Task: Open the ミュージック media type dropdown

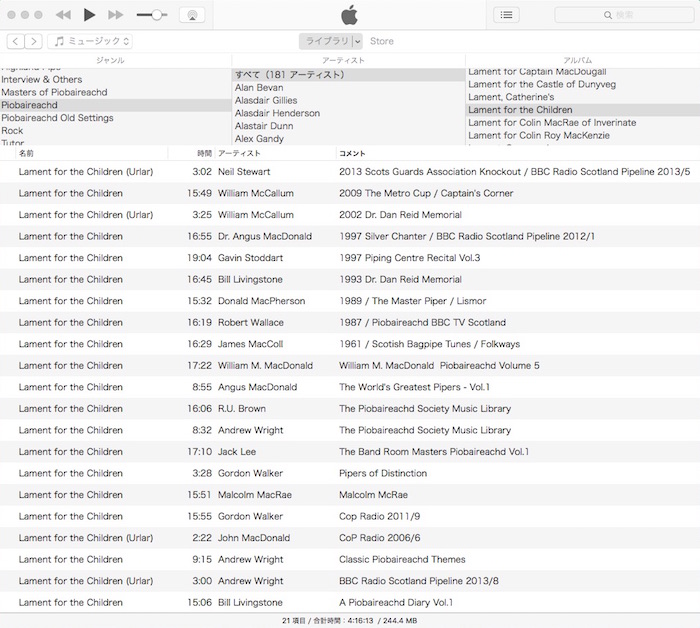Action: pos(91,41)
